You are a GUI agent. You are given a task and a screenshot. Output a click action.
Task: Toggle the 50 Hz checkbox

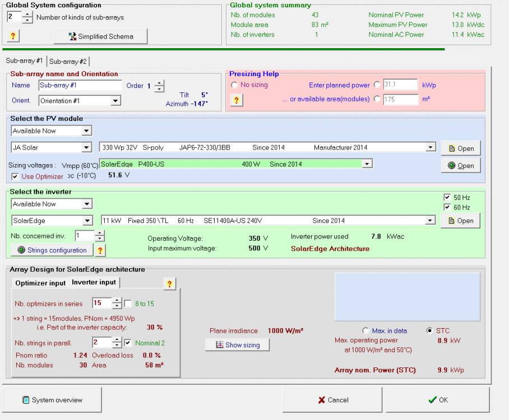(447, 198)
